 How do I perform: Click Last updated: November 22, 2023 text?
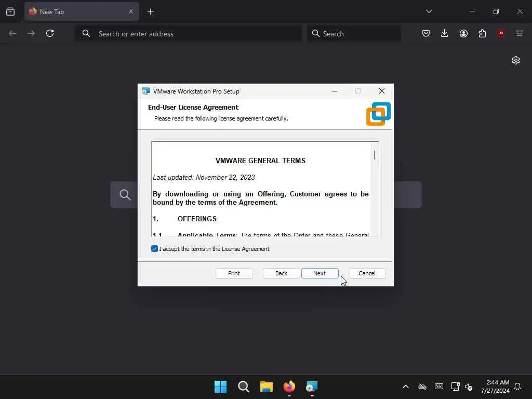tap(204, 178)
